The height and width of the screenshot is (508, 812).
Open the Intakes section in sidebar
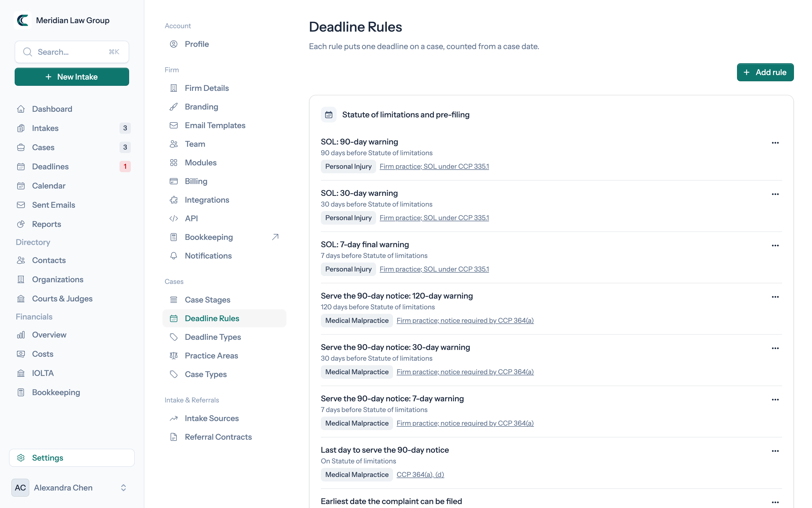[72, 128]
